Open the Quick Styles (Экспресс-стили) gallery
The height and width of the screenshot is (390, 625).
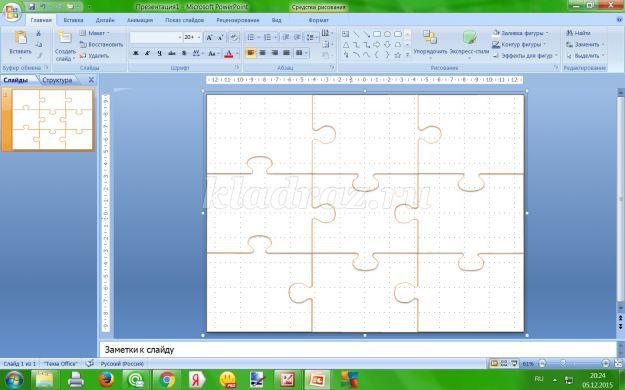click(469, 43)
